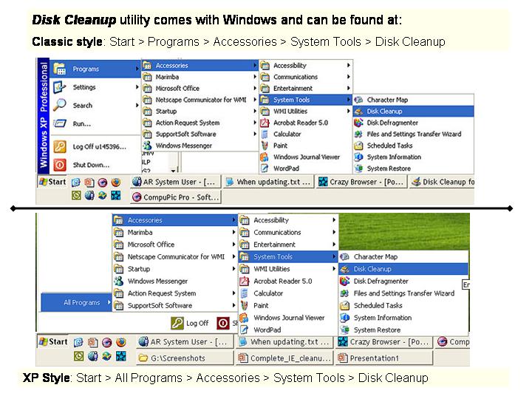Click the PowerPoint quick launch icon on XP-style taskbar
532x399 pixels.
coord(92,342)
